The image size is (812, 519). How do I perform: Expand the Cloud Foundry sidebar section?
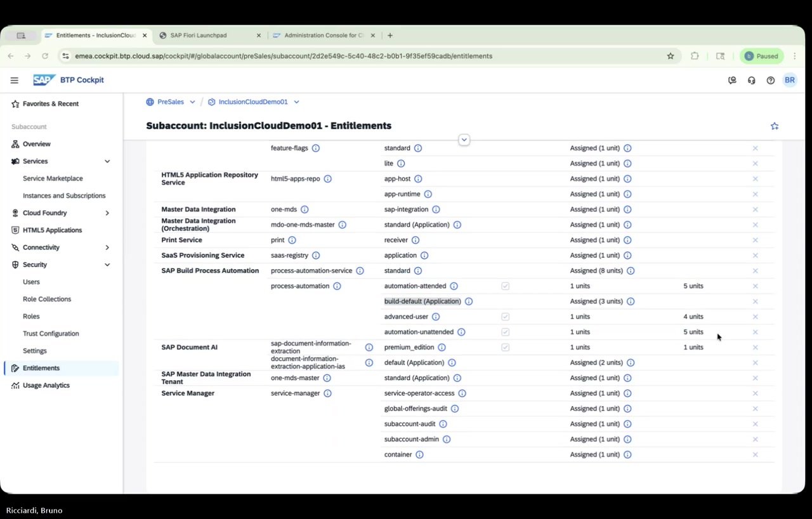pyautogui.click(x=107, y=213)
